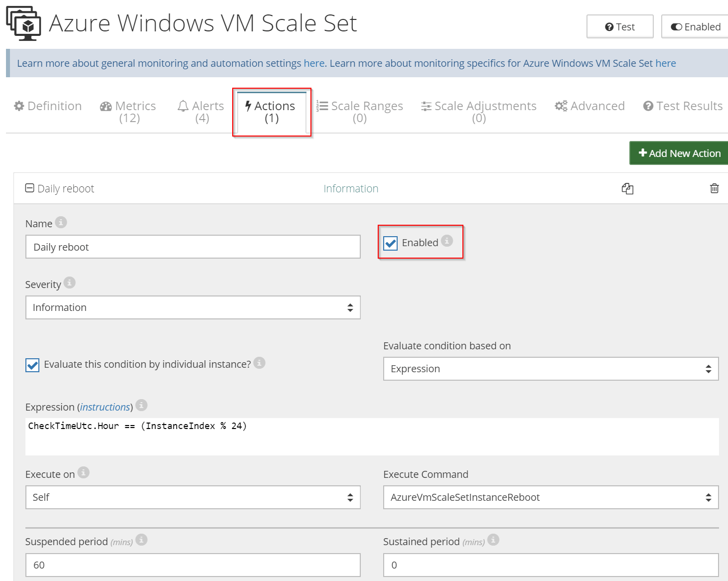
Task: Click into the Expression text area
Action: pos(372,436)
